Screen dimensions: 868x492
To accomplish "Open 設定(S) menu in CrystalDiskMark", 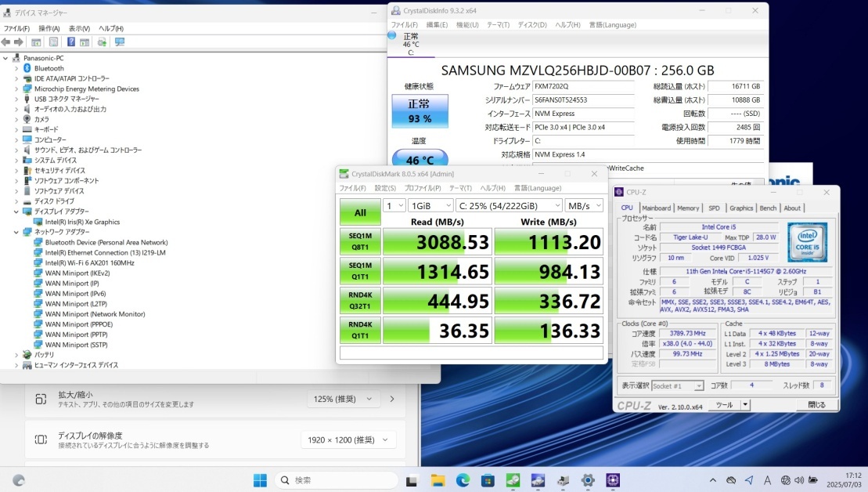I will [x=385, y=188].
